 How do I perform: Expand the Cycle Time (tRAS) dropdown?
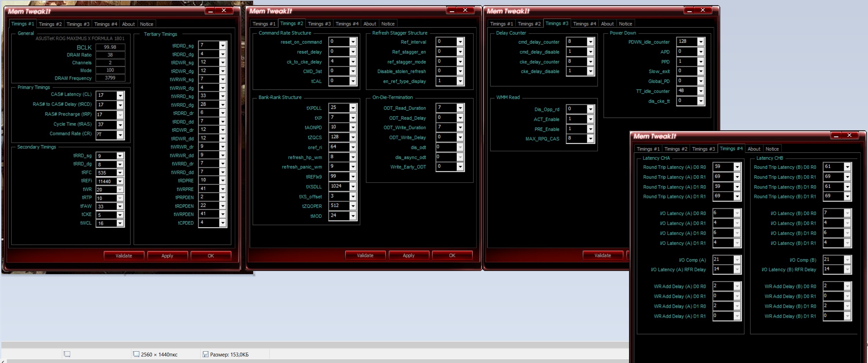[120, 125]
